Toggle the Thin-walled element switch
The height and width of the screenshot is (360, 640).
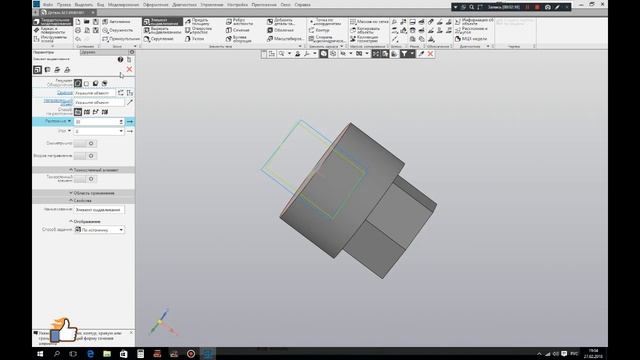tap(85, 179)
